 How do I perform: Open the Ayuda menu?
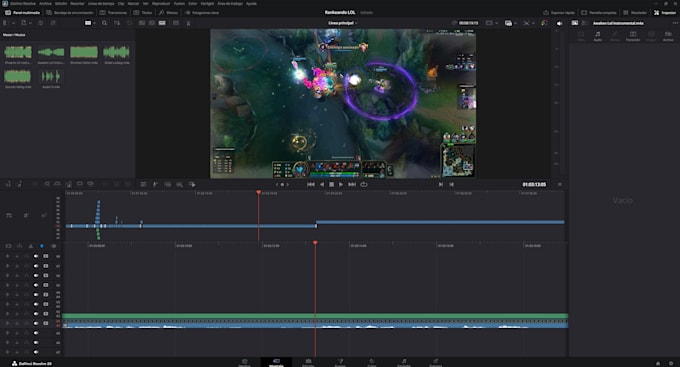coord(252,3)
